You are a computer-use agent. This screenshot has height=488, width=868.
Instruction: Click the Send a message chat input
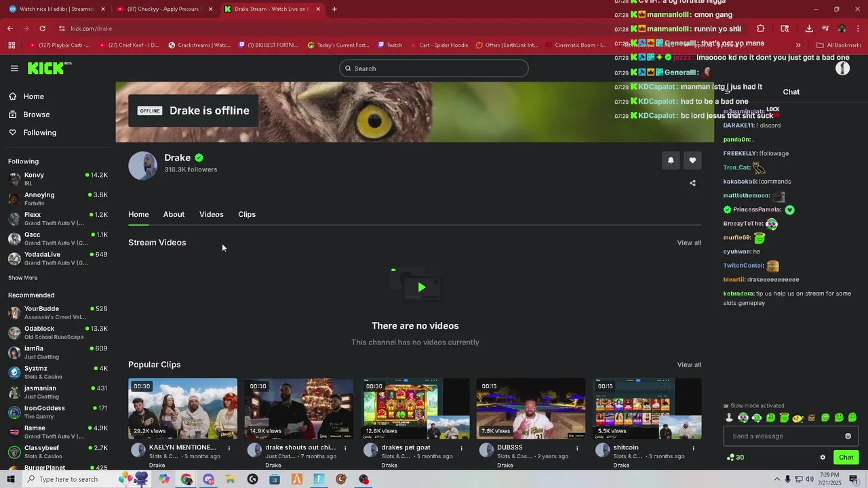tap(791, 436)
